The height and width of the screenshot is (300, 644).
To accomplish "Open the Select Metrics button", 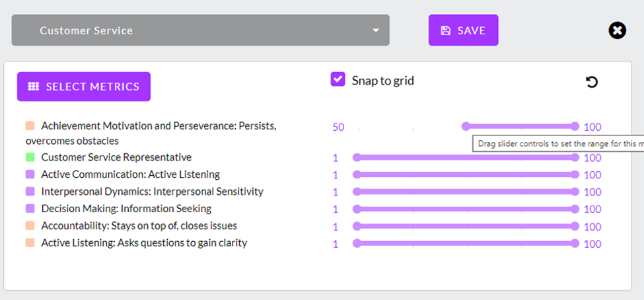I will tap(84, 87).
